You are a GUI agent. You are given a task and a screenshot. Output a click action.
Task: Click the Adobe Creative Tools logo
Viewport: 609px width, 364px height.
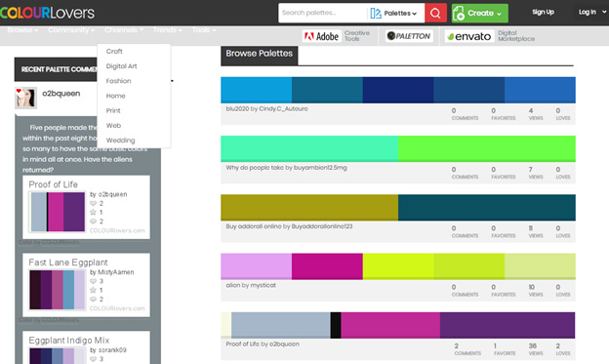point(337,36)
